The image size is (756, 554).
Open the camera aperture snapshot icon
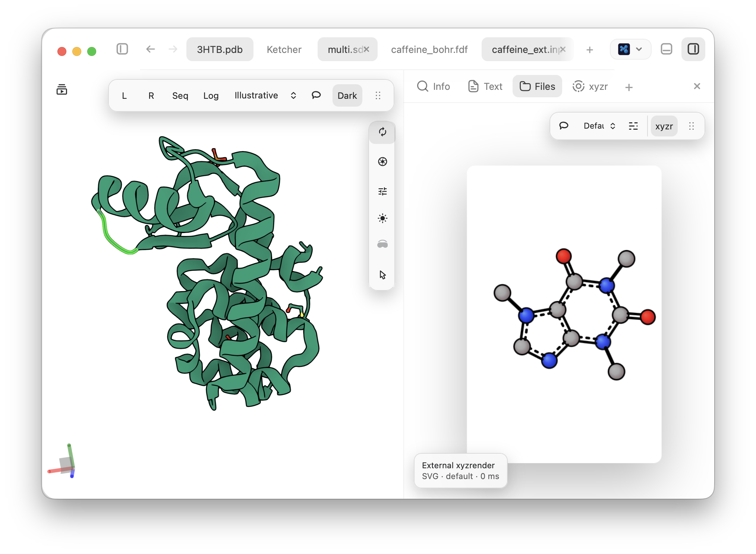(382, 161)
